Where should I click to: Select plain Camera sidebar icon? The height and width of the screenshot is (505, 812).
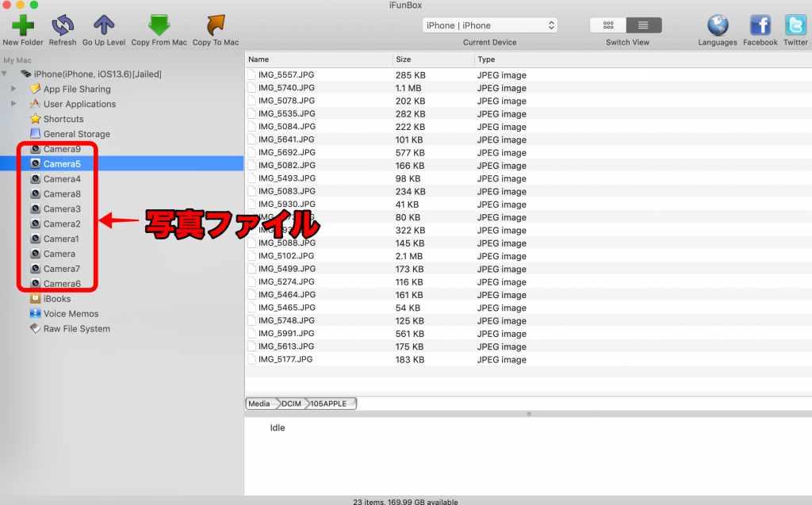pos(35,254)
